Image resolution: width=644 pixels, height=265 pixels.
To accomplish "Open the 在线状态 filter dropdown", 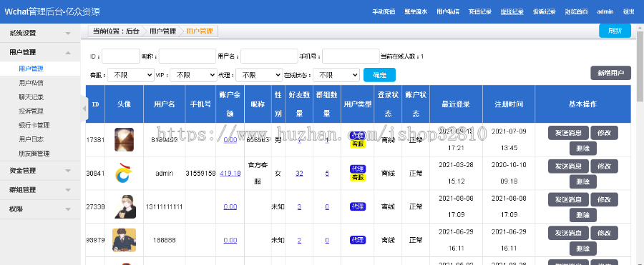I will coord(336,75).
